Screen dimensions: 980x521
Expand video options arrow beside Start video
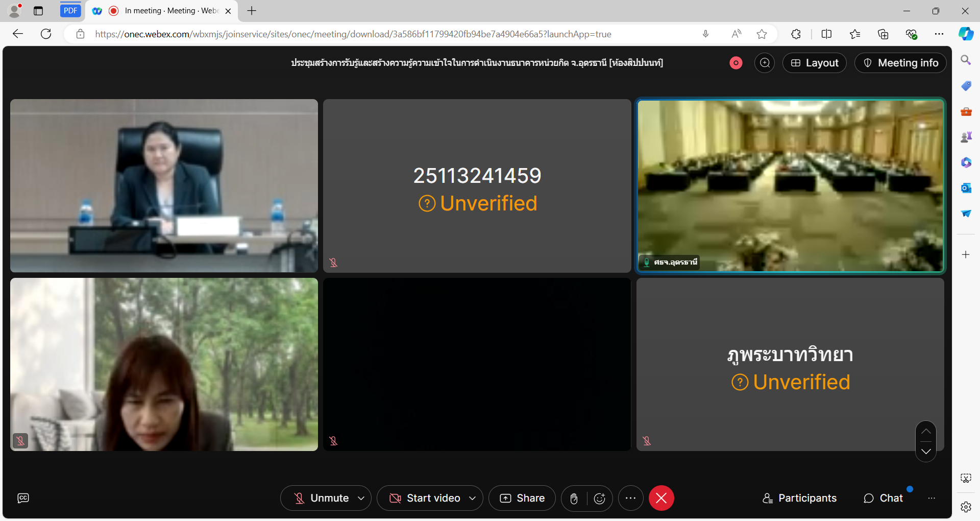(473, 499)
